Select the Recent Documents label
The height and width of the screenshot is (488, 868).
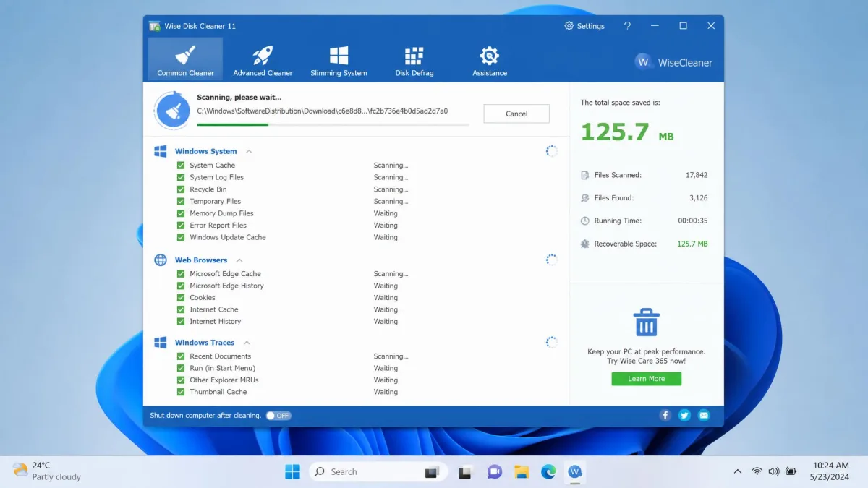(221, 356)
